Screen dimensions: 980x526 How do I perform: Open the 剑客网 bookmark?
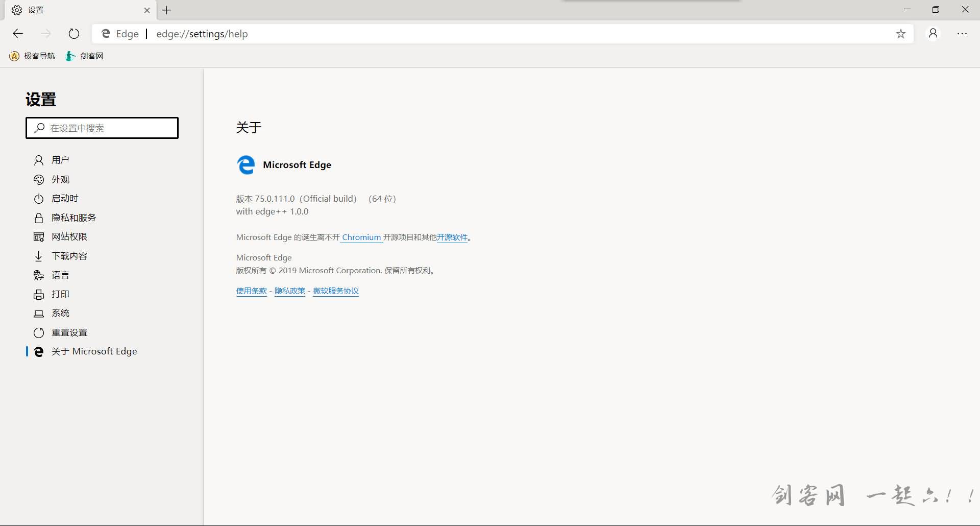pyautogui.click(x=85, y=56)
